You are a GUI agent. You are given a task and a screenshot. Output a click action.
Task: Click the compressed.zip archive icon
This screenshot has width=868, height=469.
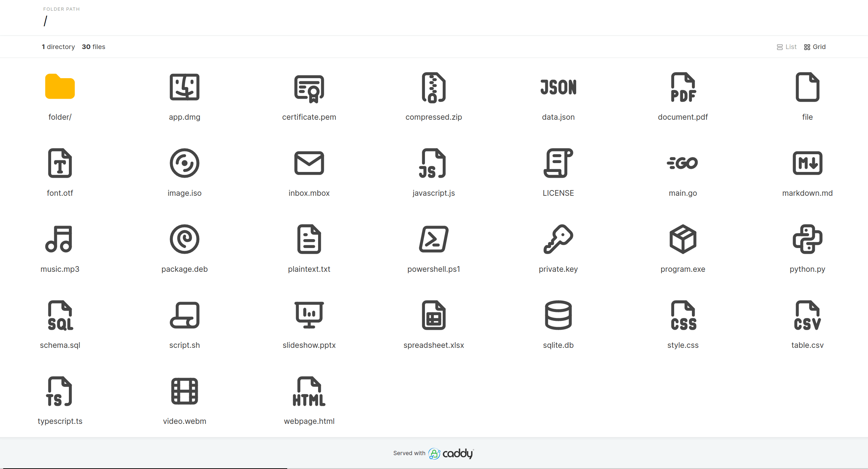tap(433, 87)
